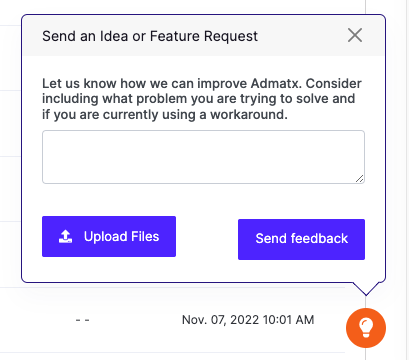Click 'Consider' in the instruction paragraph
Image resolution: width=409 pixels, height=360 pixels.
click(x=334, y=83)
